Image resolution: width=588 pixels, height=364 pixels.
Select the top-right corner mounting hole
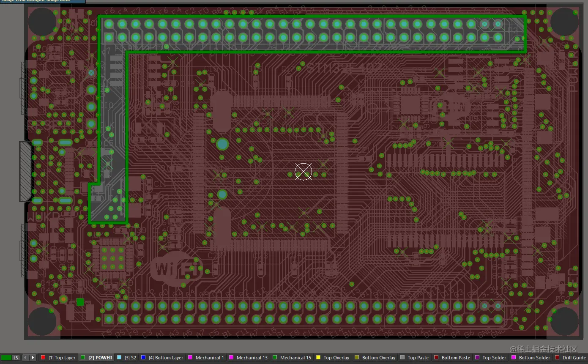564,22
